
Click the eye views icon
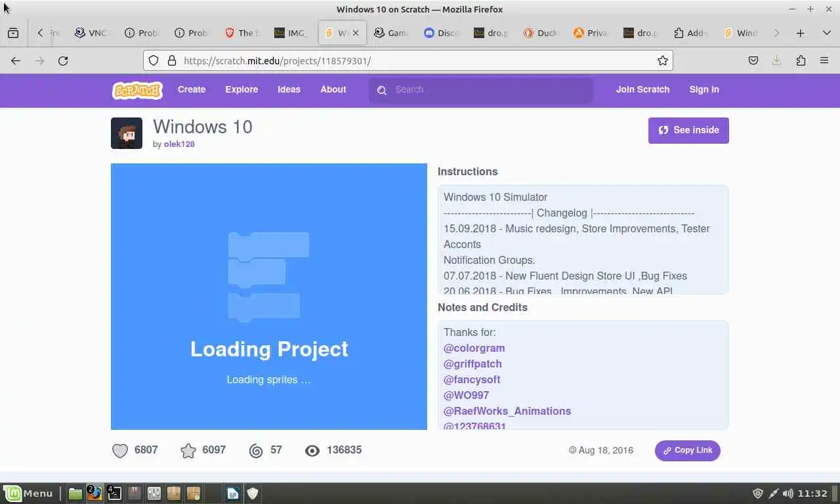[x=312, y=450]
